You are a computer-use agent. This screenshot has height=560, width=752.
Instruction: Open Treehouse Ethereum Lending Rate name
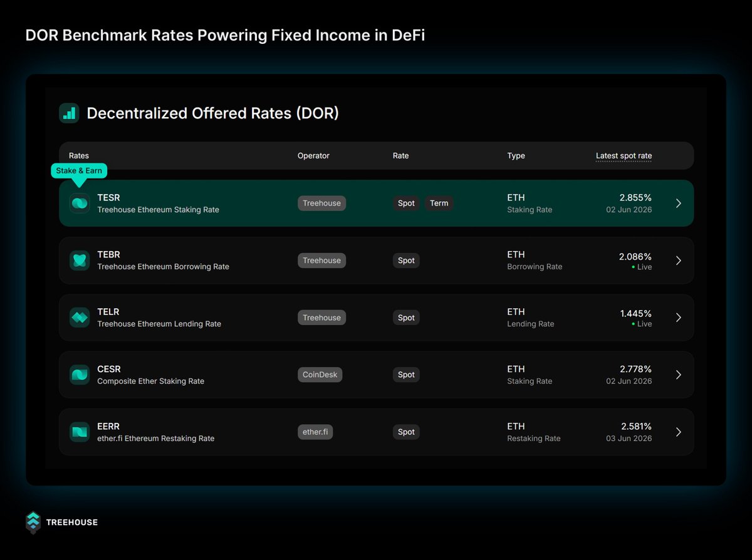pyautogui.click(x=159, y=324)
